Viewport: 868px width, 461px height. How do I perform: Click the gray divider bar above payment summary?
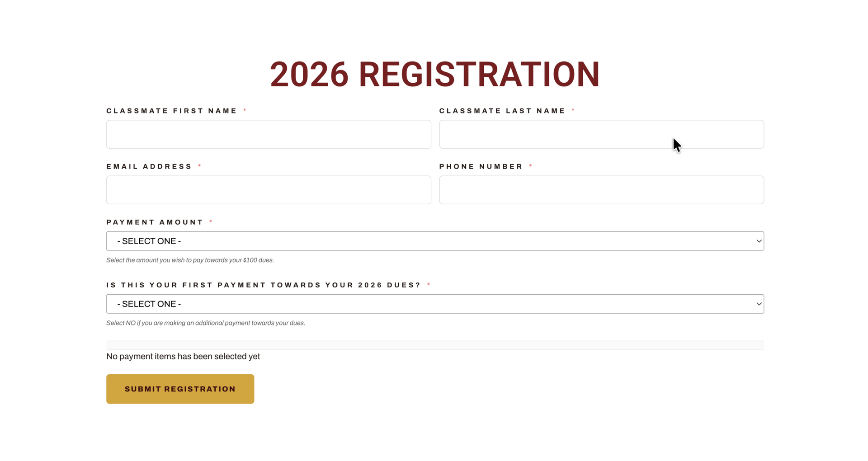coord(435,345)
